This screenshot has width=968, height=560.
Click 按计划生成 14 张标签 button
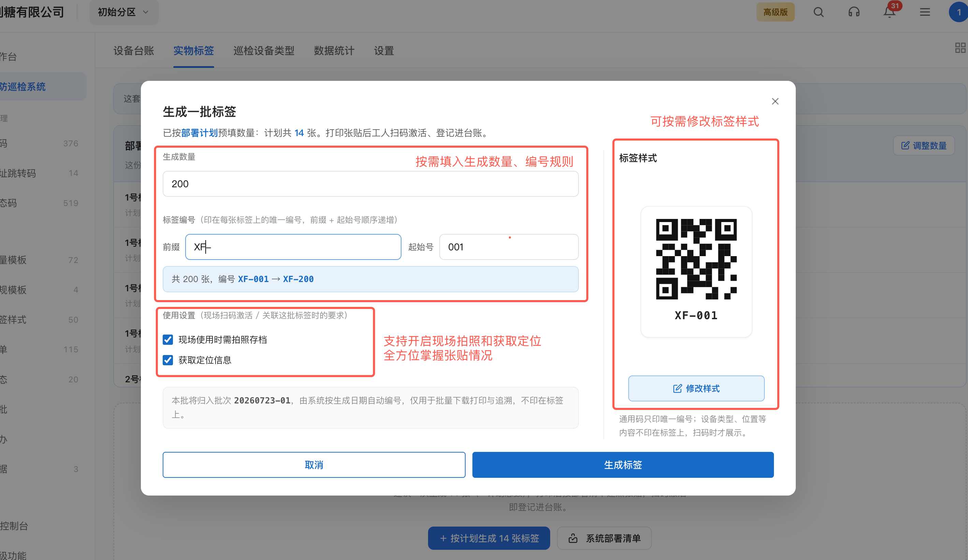point(489,538)
